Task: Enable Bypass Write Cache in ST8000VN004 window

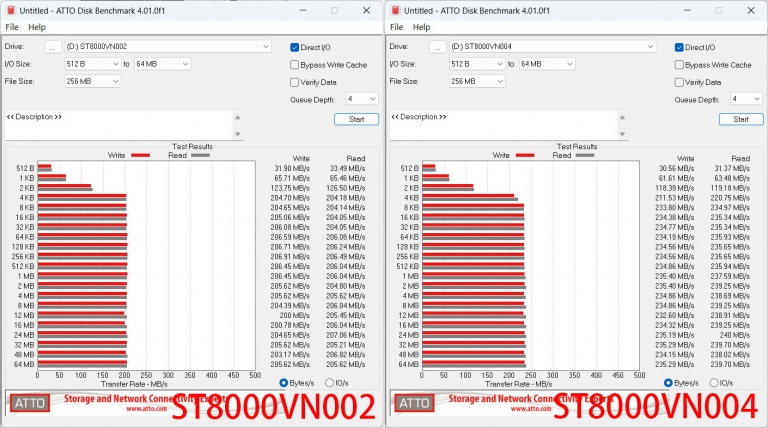Action: click(x=679, y=65)
